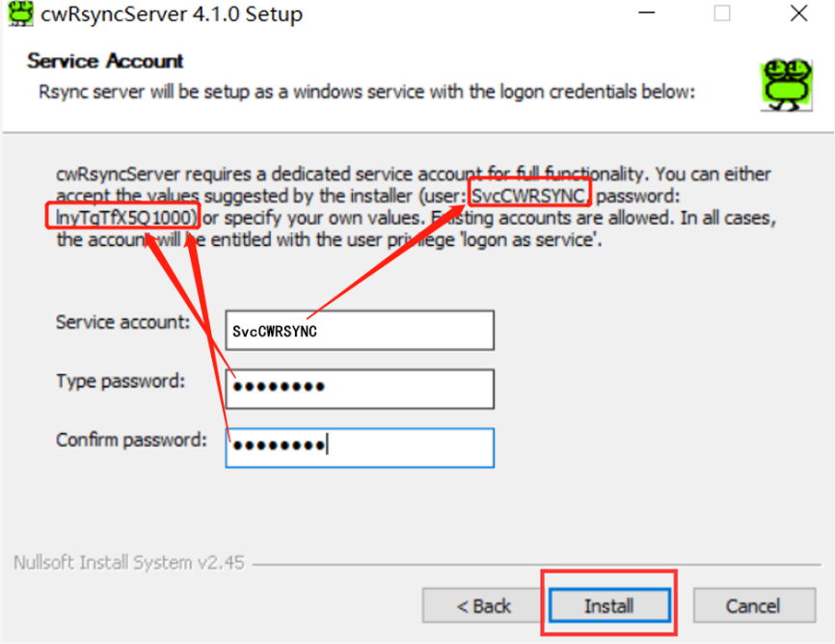
Task: Focus the Service account text field
Action: pos(359,330)
